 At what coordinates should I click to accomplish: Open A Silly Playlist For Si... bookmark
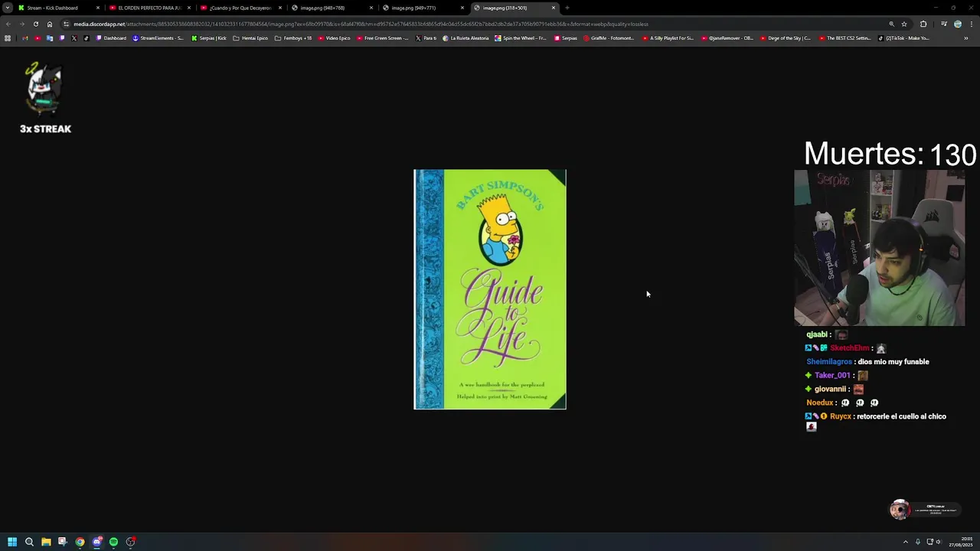668,38
